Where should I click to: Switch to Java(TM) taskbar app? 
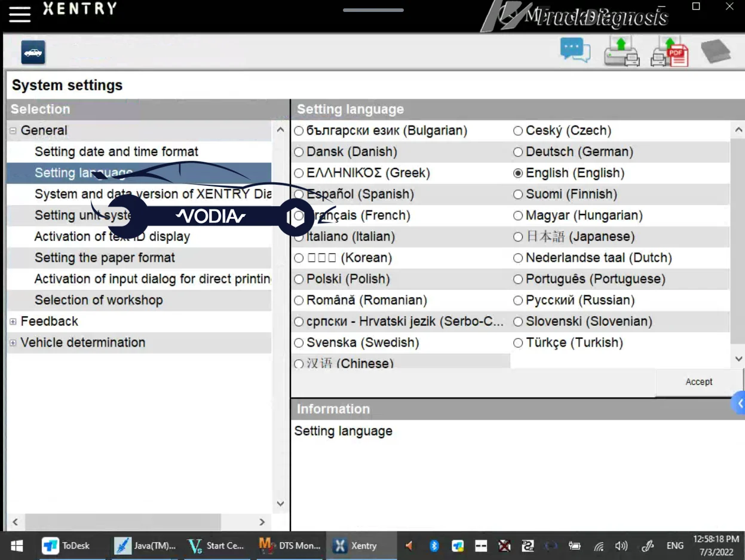145,546
